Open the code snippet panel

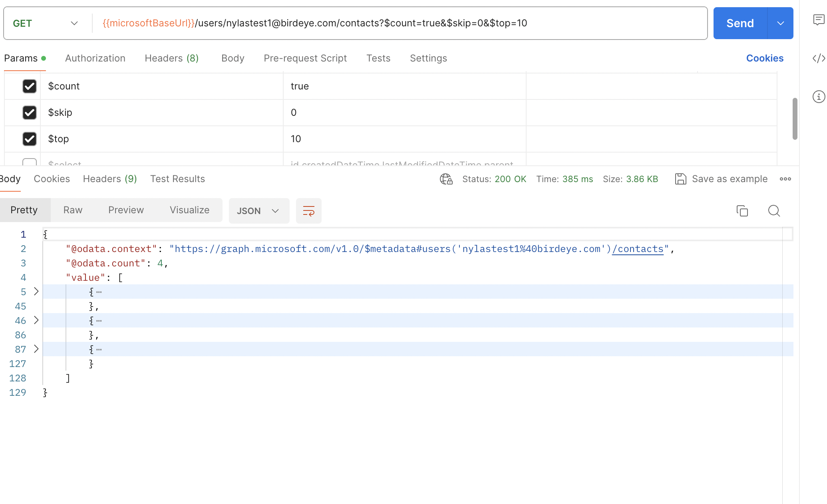coord(819,58)
